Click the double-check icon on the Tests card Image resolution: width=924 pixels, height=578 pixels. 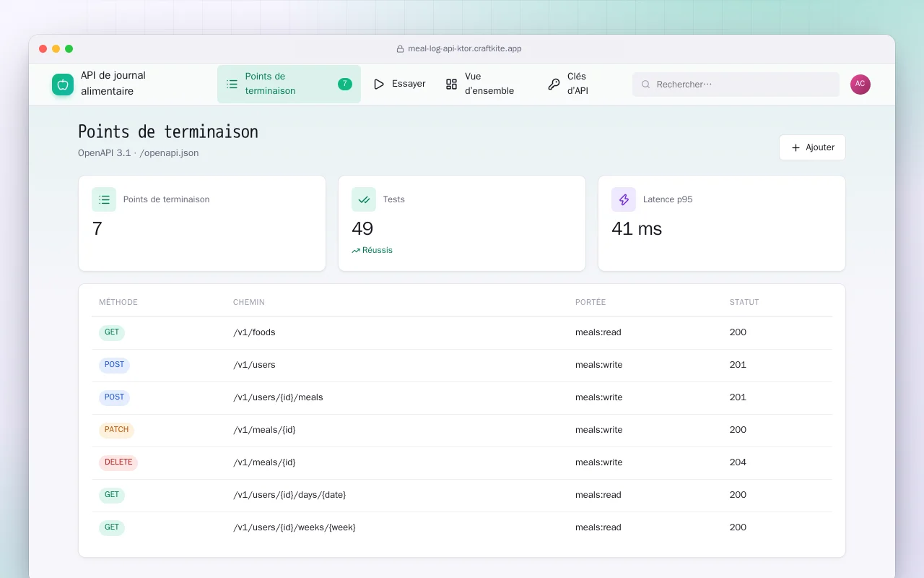tap(364, 199)
